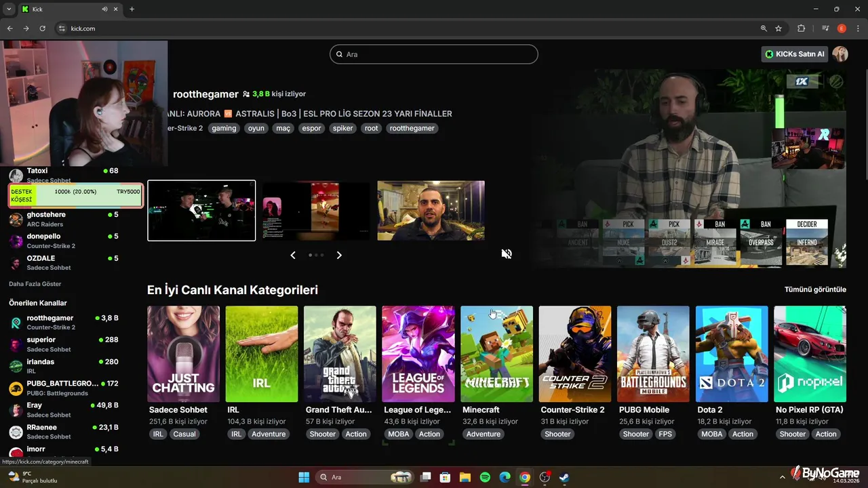Screen dimensions: 868x488
Task: View site information icon in address bar
Action: click(62, 28)
